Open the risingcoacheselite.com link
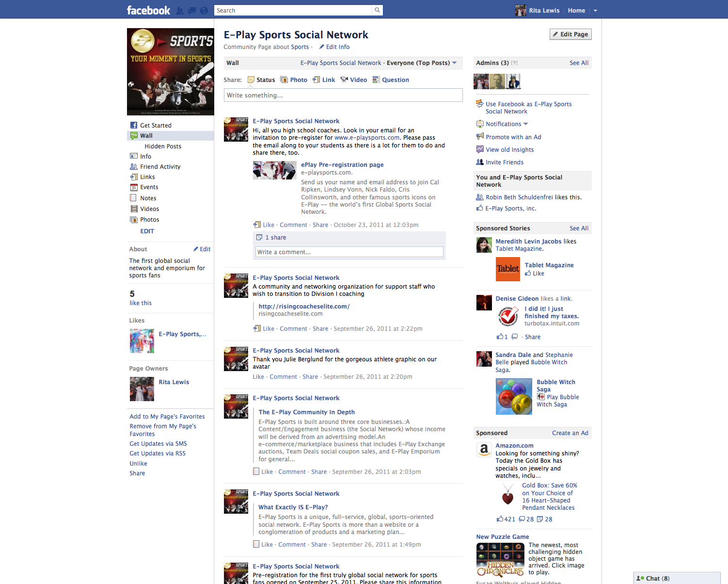Viewport: 728px width, 584px height. [x=304, y=307]
